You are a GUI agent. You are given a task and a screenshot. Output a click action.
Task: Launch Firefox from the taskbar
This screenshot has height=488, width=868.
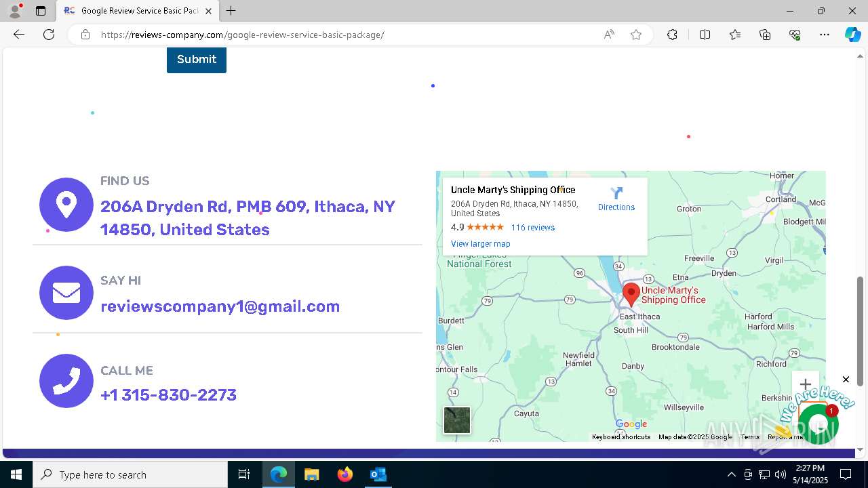tap(345, 474)
